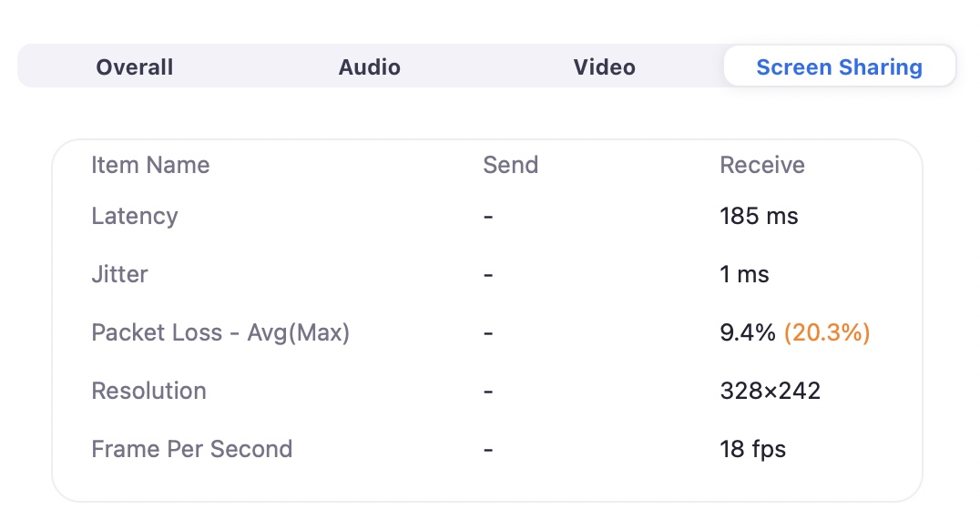Select the Frame Per Second label
The image size is (980, 530).
pos(192,449)
